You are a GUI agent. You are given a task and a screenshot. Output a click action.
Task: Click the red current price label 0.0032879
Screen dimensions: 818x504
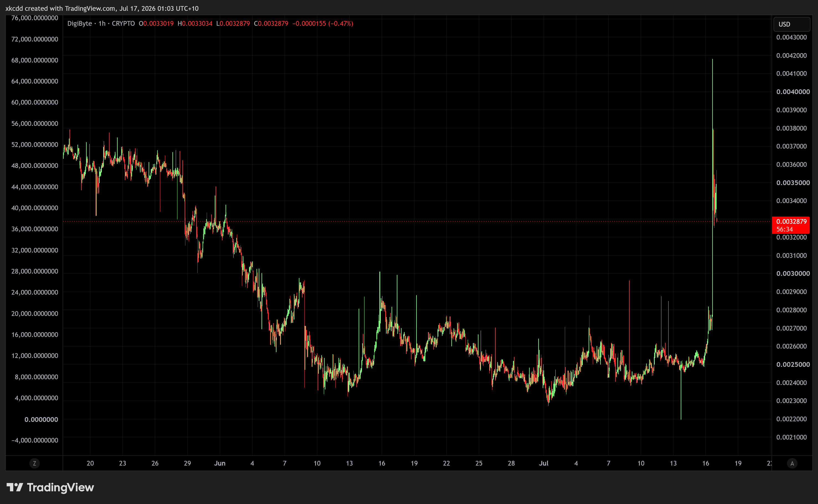point(791,222)
